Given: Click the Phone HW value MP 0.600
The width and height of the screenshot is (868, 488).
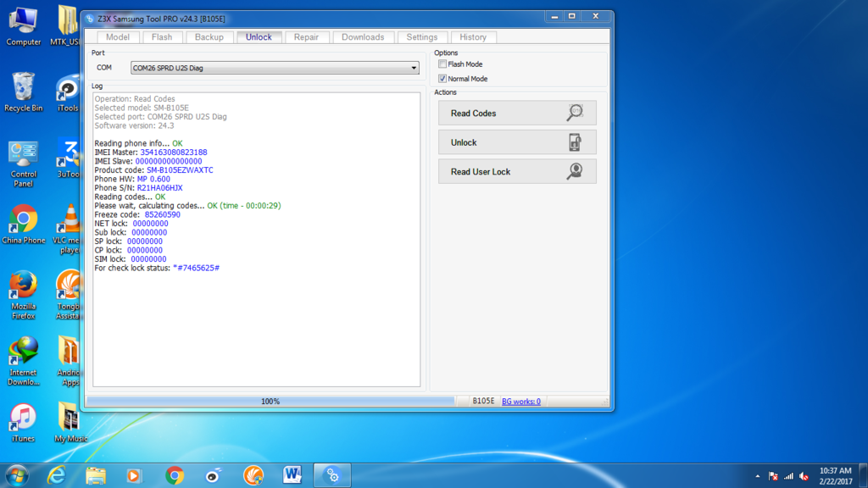Looking at the screenshot, I should tap(153, 179).
